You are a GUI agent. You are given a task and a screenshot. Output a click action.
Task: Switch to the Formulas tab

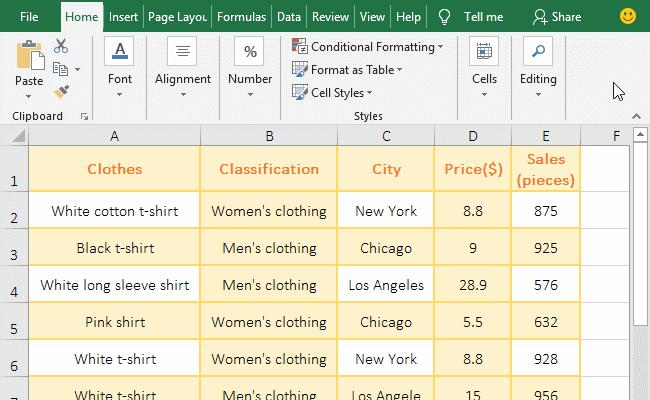pos(241,17)
